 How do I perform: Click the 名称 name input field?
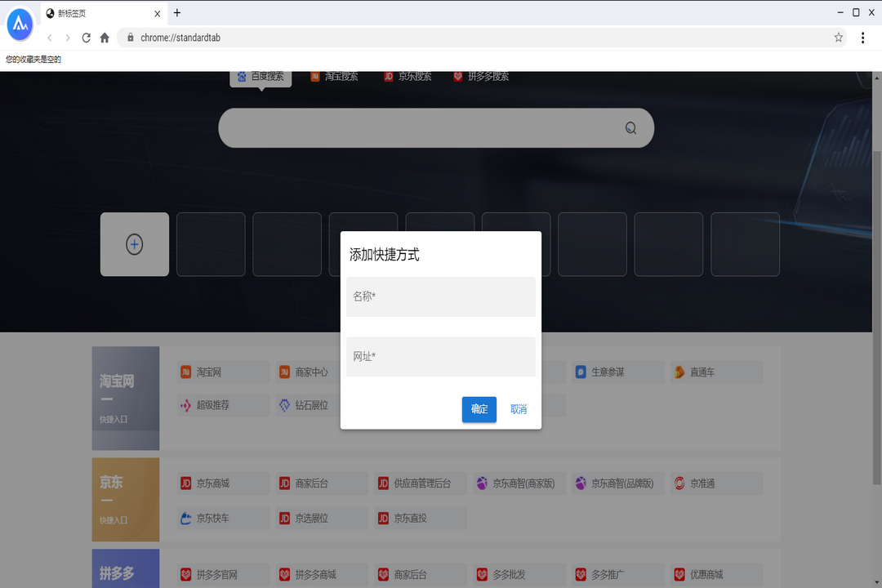pos(441,296)
